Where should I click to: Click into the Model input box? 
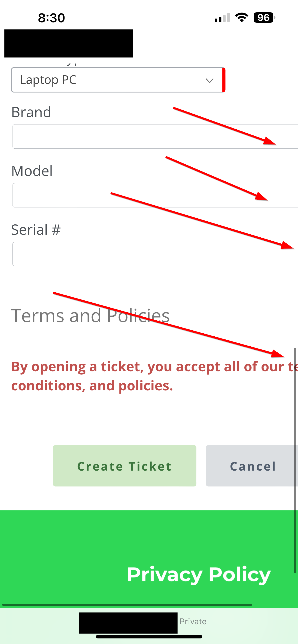150,195
